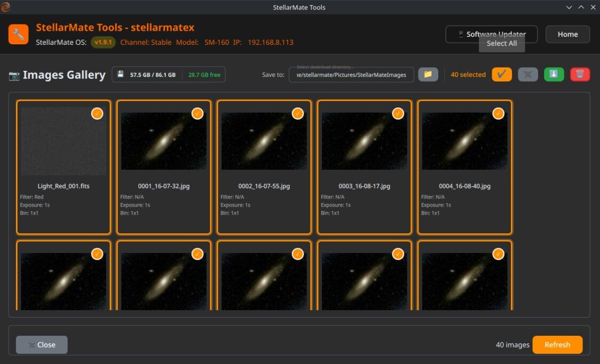Click the camera icon beside Images Gallery
600x364 pixels.
14,75
